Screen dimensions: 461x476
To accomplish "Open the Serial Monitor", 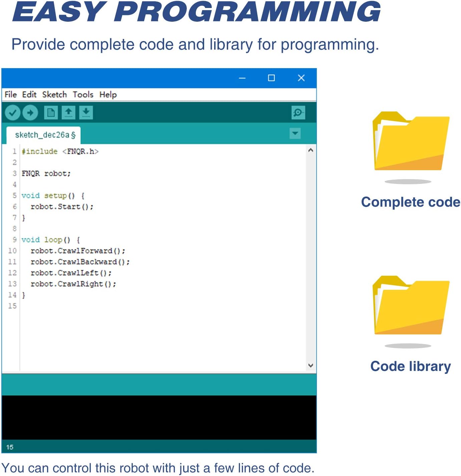I will (298, 112).
